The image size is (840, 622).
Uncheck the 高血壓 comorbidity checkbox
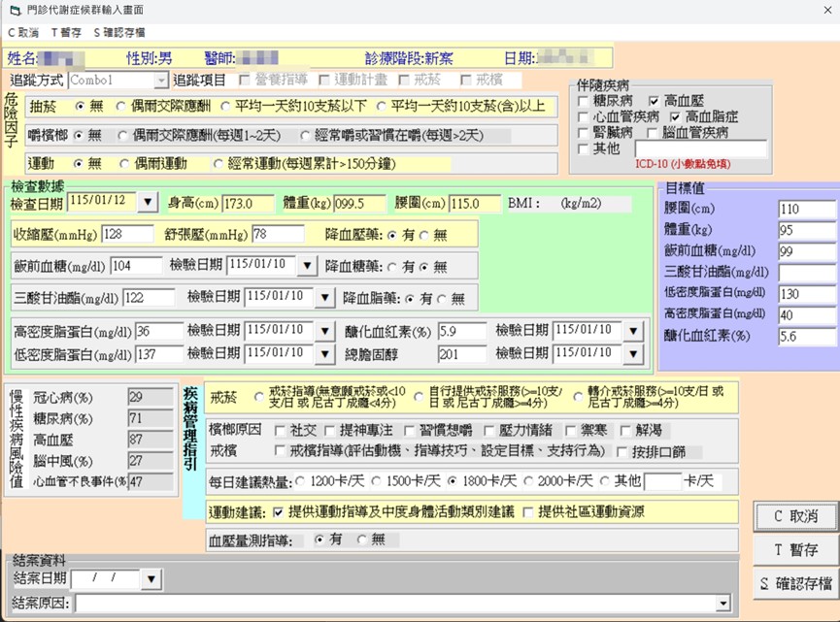[655, 101]
